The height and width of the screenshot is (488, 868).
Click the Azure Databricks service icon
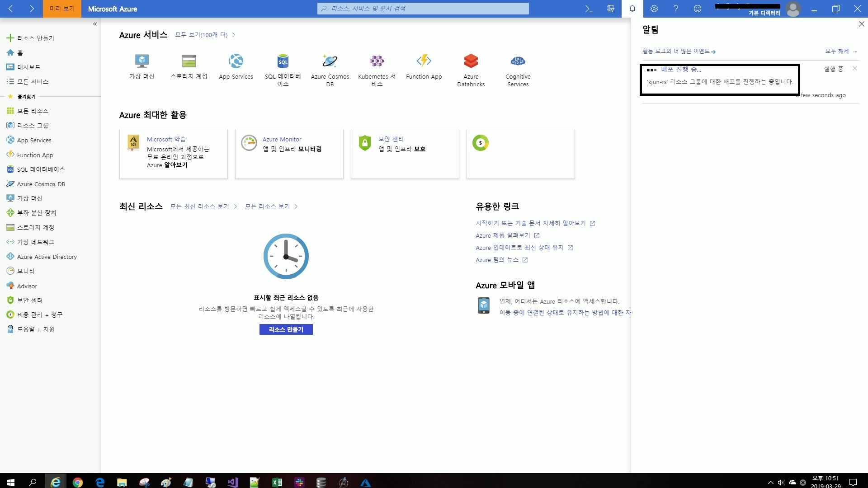pyautogui.click(x=471, y=61)
